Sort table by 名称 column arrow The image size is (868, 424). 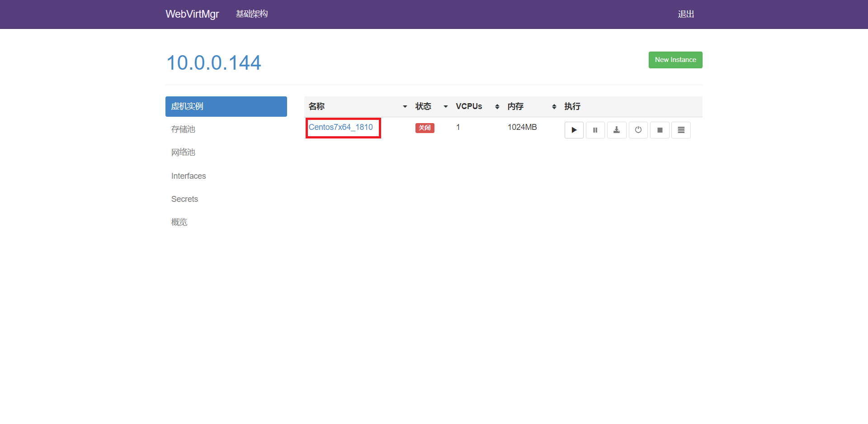(x=405, y=107)
